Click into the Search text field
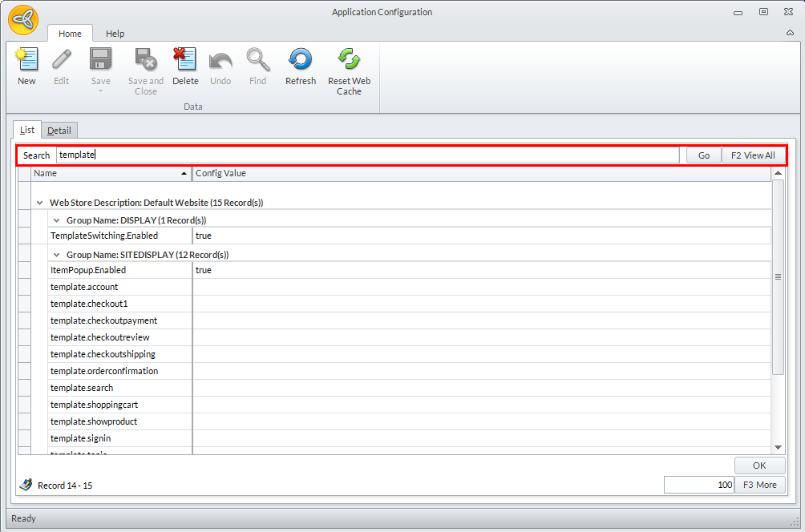This screenshot has height=532, width=805. click(367, 155)
